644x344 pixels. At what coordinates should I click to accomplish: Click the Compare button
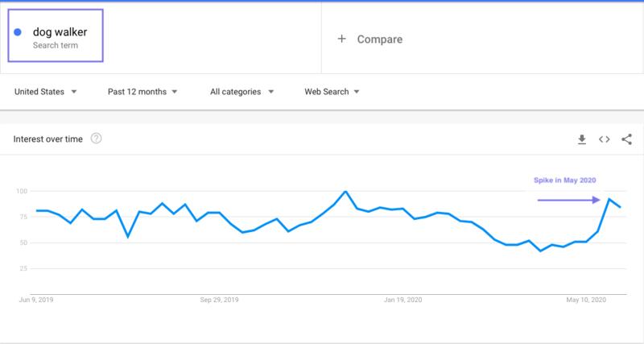point(379,39)
